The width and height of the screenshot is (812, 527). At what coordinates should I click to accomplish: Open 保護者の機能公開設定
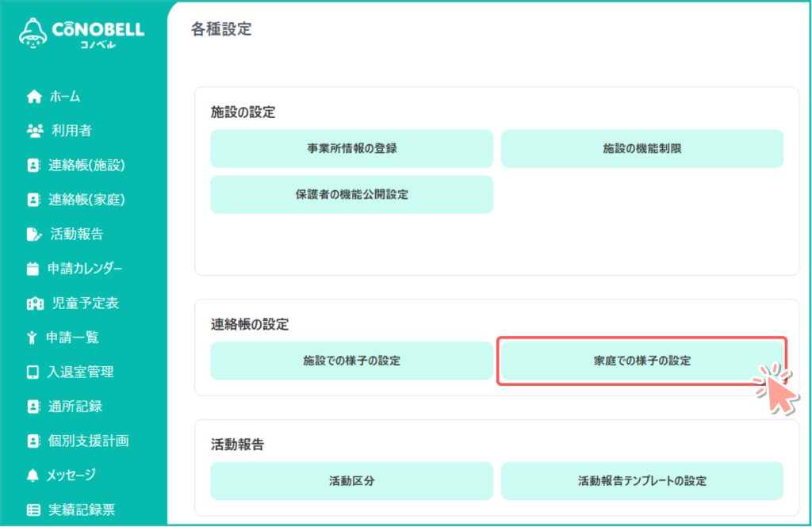click(x=351, y=195)
